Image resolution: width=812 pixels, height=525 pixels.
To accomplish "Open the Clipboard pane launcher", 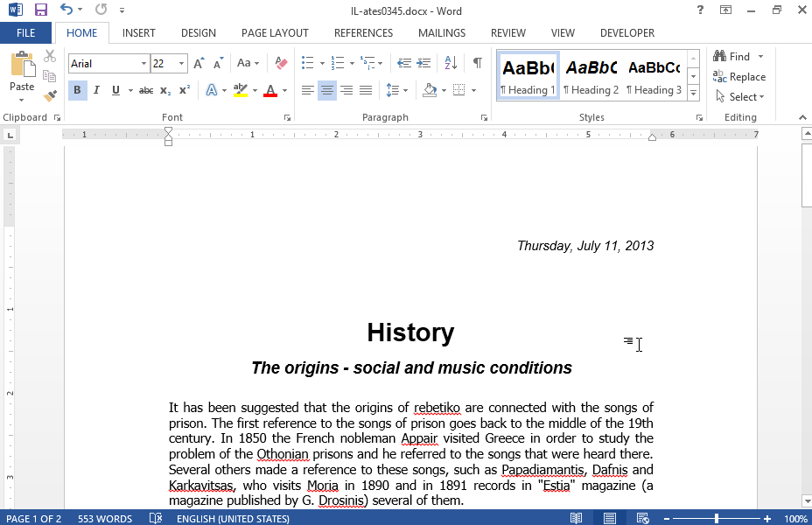I will (x=57, y=118).
